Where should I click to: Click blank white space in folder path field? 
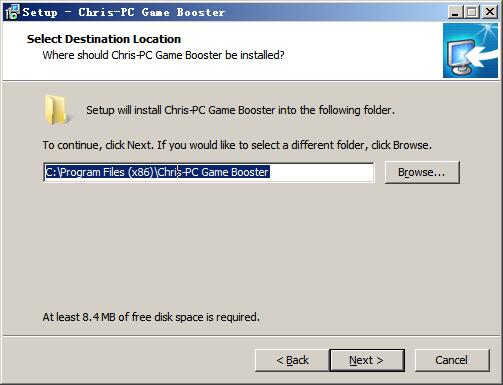tap(321, 172)
